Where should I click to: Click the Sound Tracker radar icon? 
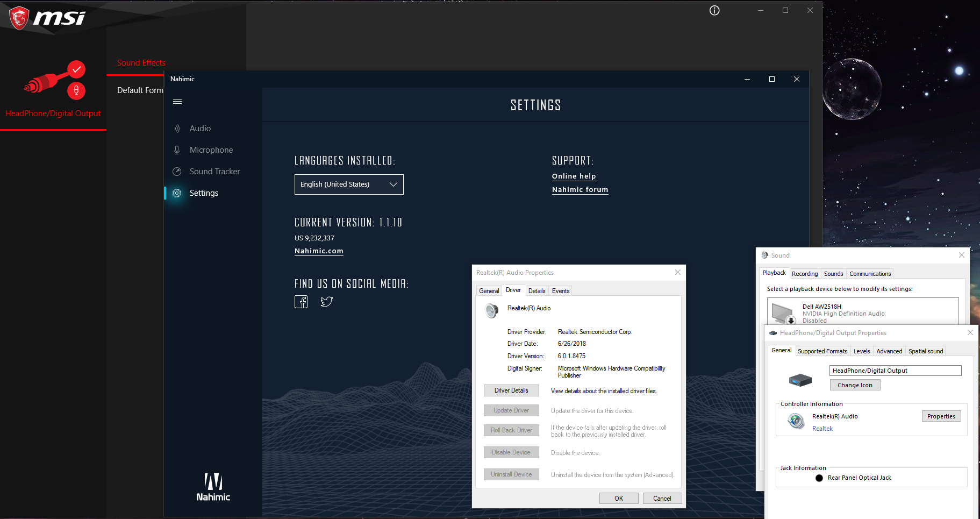coord(177,172)
